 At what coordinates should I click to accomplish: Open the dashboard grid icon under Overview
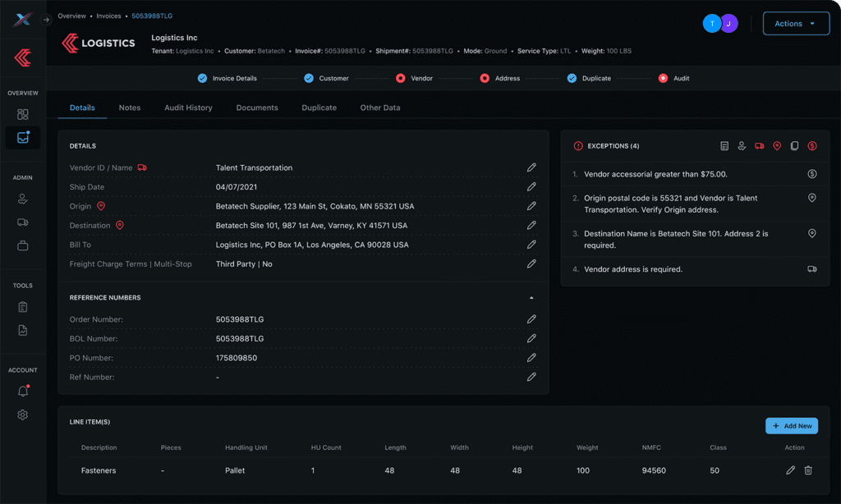tap(23, 114)
